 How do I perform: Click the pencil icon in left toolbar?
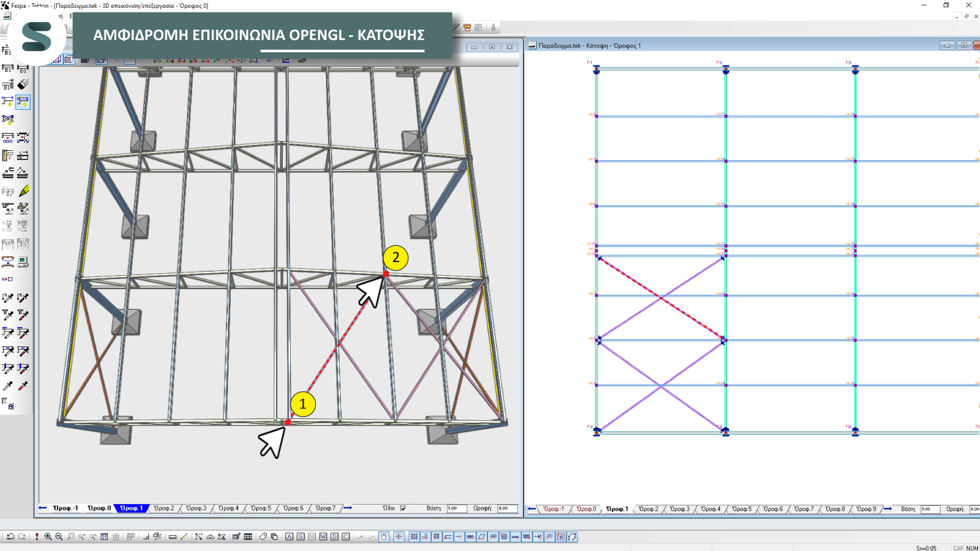pos(24,191)
